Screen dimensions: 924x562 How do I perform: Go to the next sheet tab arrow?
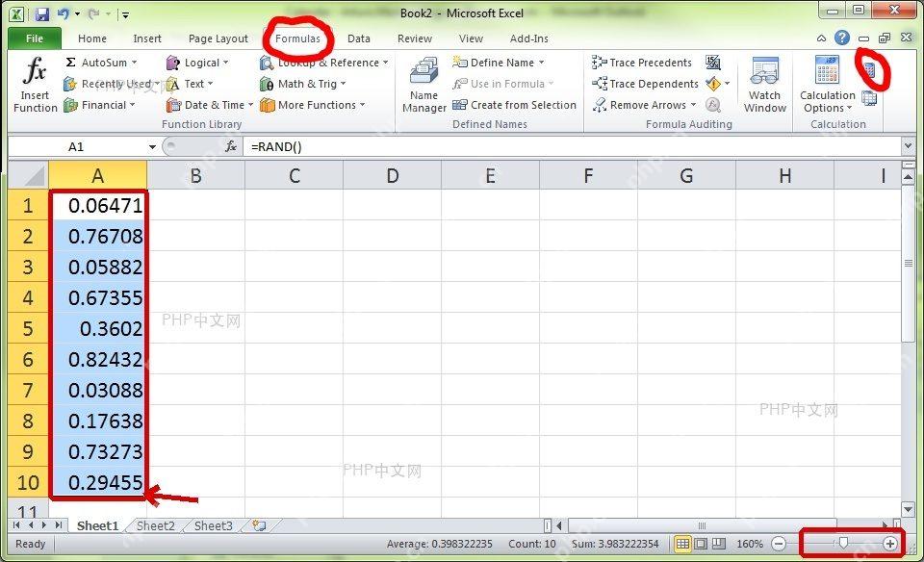43,524
